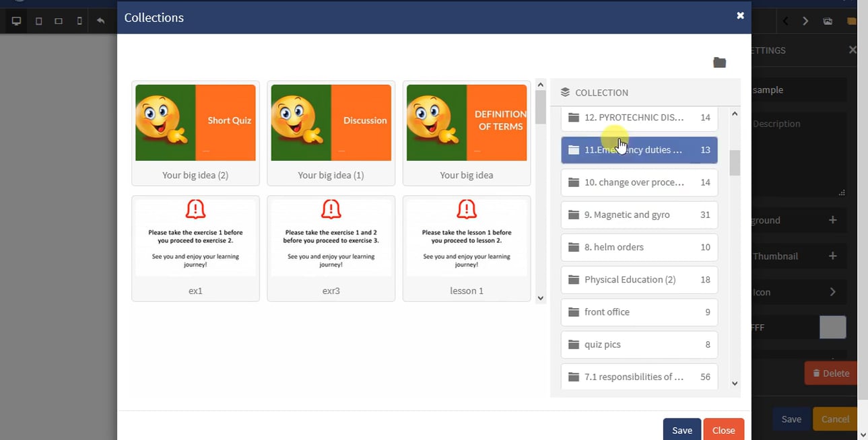Image resolution: width=868 pixels, height=440 pixels.
Task: Click the thumbnail list scrollbar down arrow
Action: point(540,298)
